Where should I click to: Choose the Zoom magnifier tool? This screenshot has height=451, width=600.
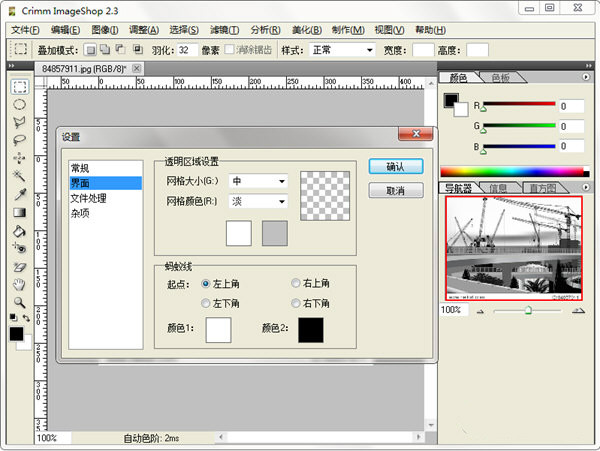point(19,302)
